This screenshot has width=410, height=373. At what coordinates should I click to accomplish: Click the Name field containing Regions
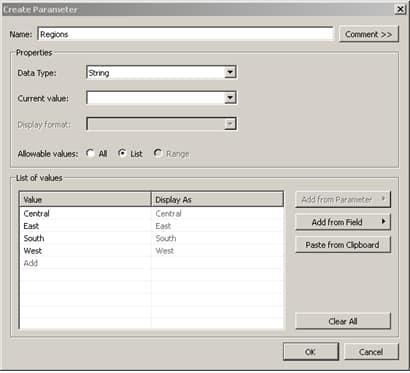[186, 34]
